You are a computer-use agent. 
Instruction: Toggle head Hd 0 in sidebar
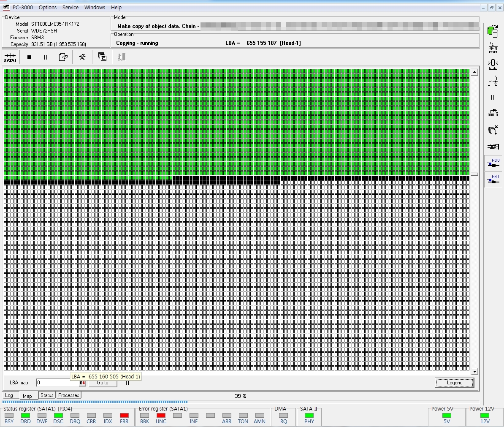coord(493,163)
